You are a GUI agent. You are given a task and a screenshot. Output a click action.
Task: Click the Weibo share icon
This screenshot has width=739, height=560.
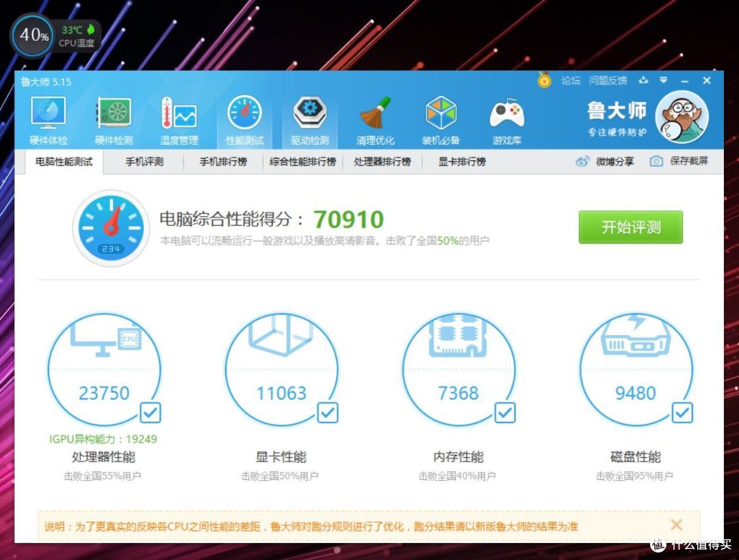coord(582,161)
